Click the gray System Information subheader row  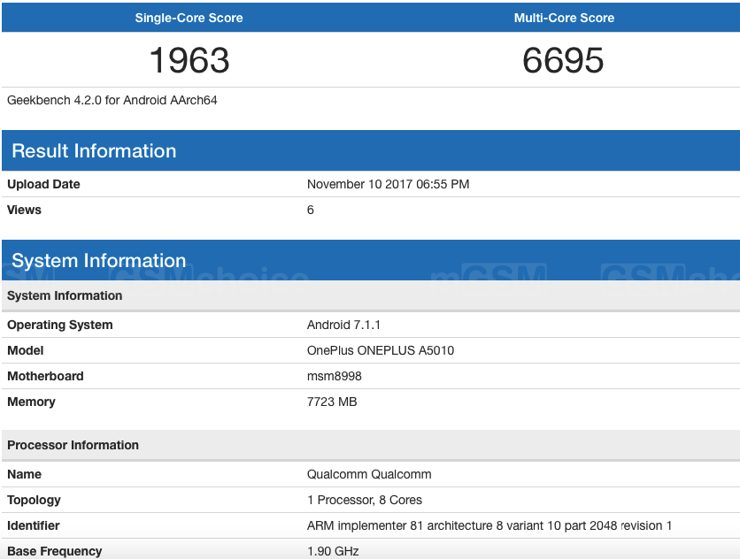pyautogui.click(x=371, y=296)
